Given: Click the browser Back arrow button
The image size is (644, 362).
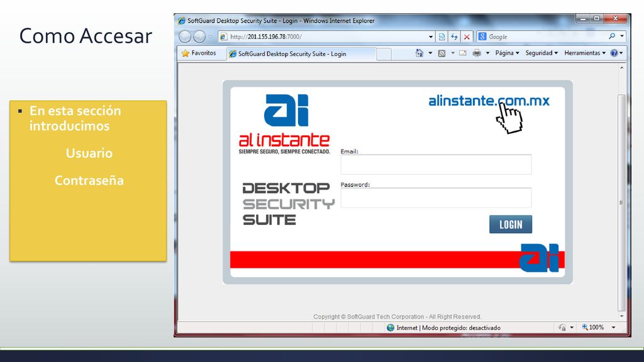Looking at the screenshot, I should click(x=185, y=36).
